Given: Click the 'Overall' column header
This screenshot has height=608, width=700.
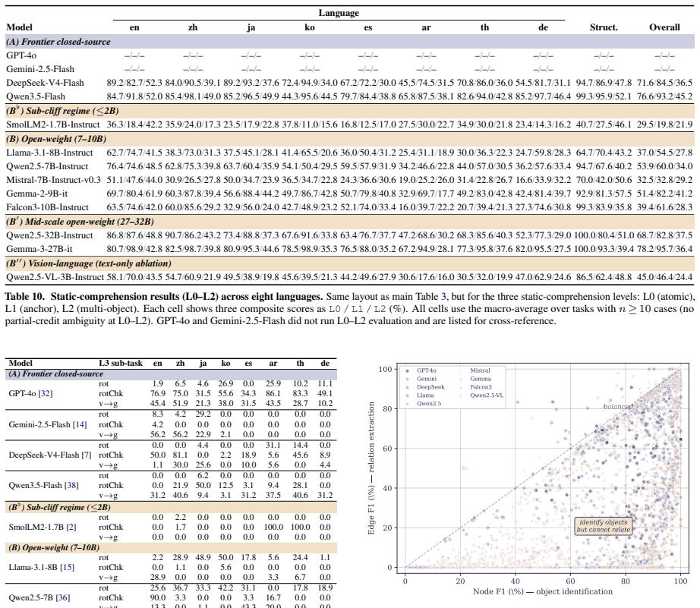Looking at the screenshot, I should click(664, 27).
